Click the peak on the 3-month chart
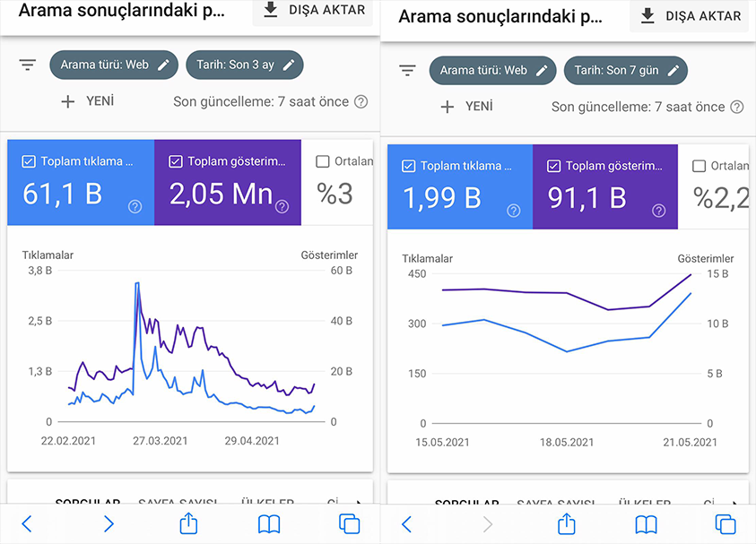The height and width of the screenshot is (544, 756). tap(137, 284)
